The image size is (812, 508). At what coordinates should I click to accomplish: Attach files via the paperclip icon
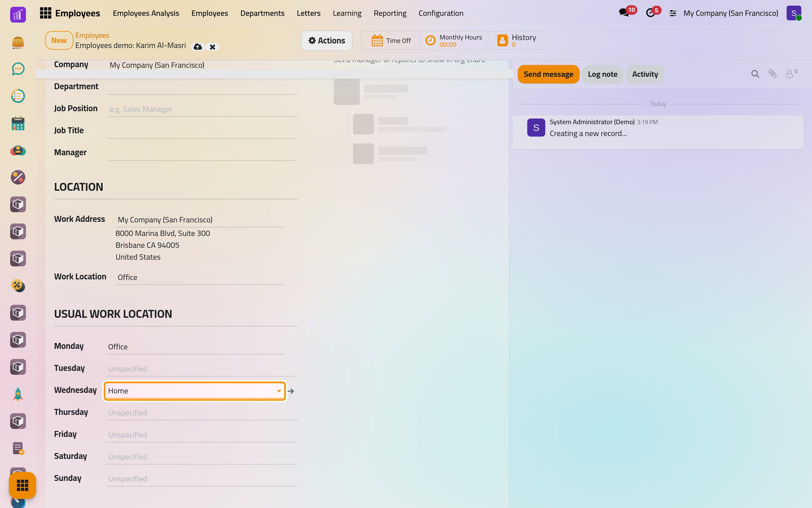click(x=772, y=74)
